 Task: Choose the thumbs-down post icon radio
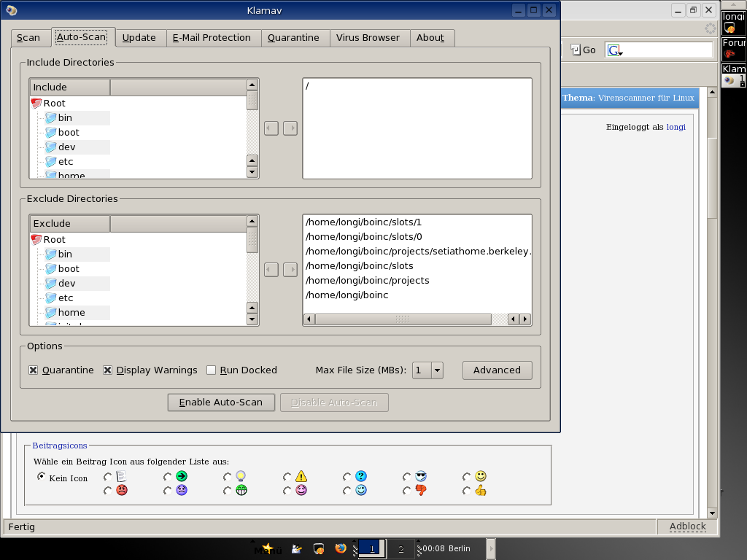(x=406, y=491)
